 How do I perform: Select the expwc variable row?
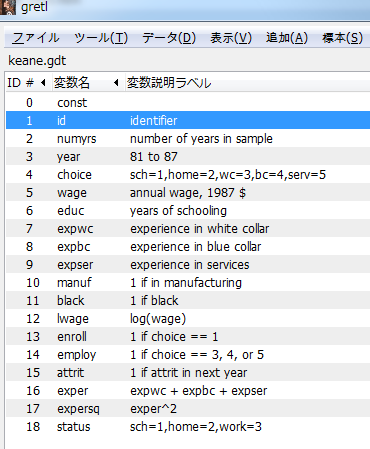click(x=188, y=228)
